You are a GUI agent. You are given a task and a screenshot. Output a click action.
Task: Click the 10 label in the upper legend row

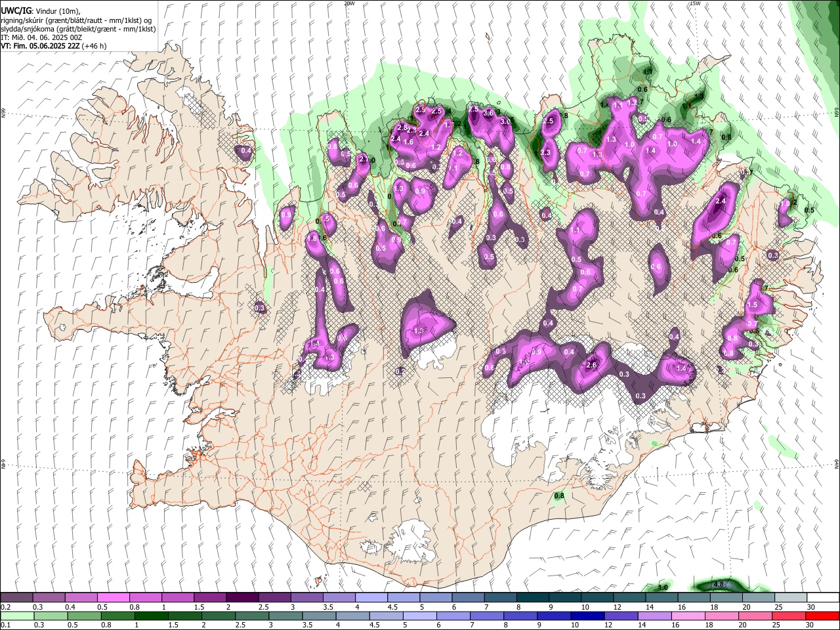click(585, 607)
